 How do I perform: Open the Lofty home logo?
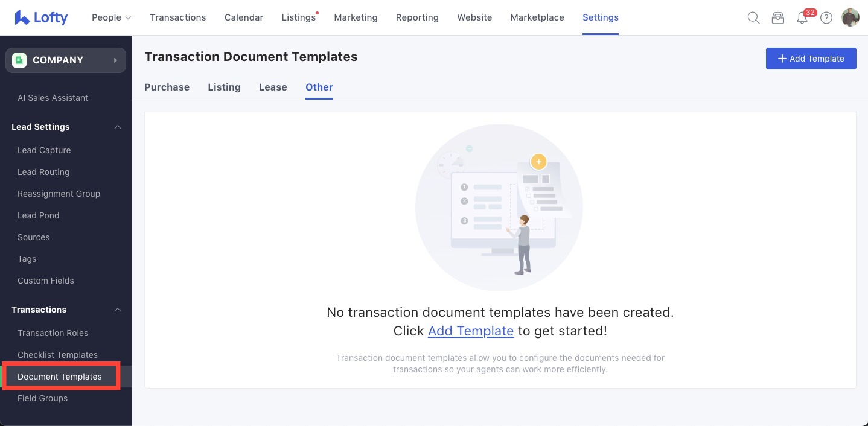(41, 17)
